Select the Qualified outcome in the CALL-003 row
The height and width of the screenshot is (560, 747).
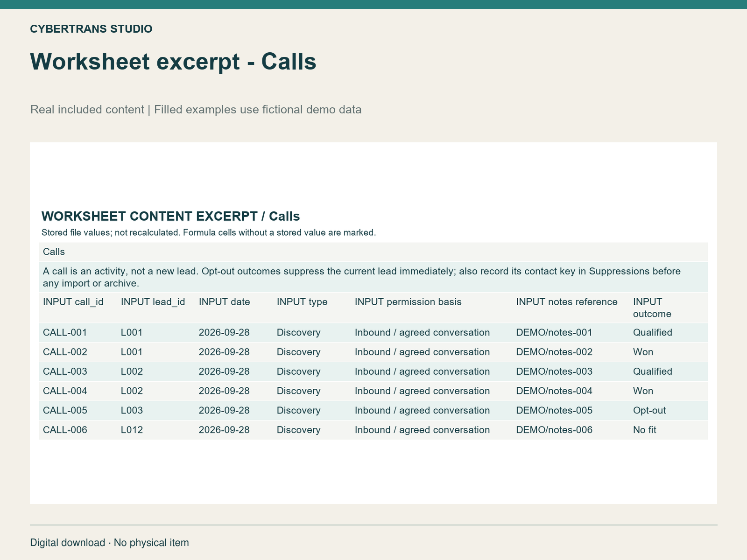653,372
